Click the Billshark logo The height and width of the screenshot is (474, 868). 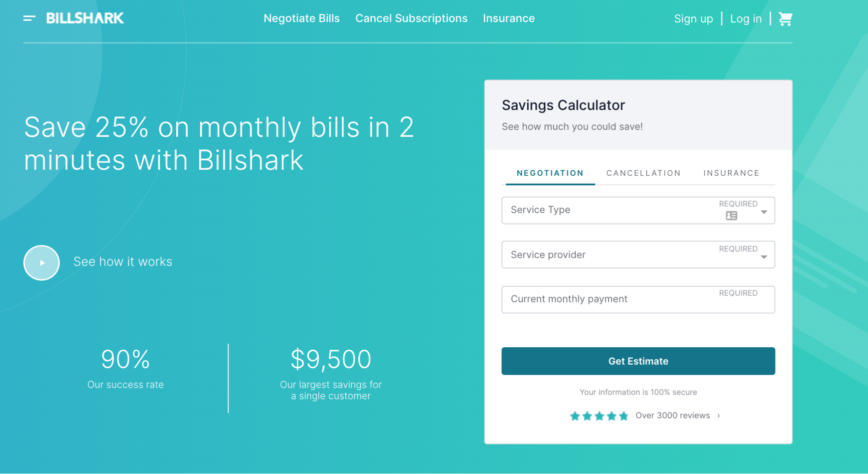tap(85, 18)
